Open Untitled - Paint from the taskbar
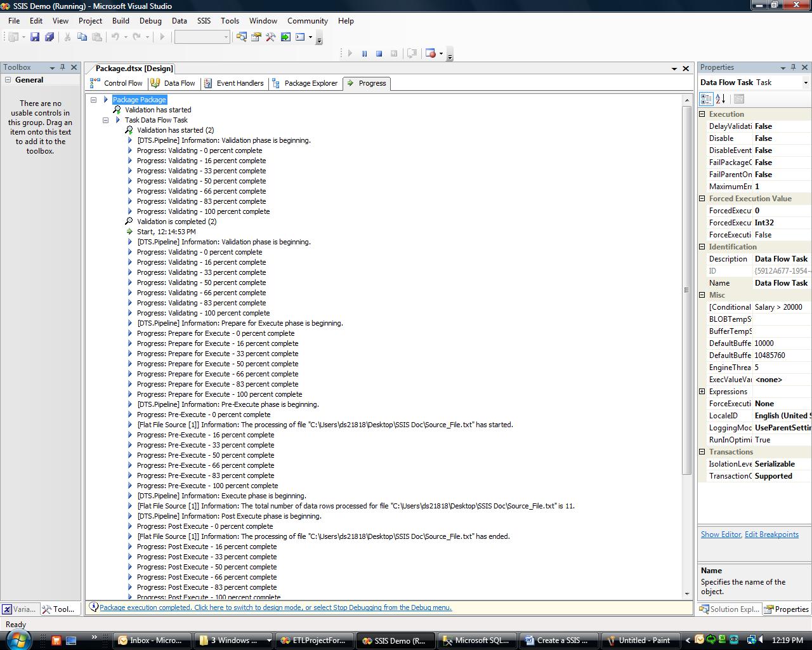812x650 pixels. point(639,640)
